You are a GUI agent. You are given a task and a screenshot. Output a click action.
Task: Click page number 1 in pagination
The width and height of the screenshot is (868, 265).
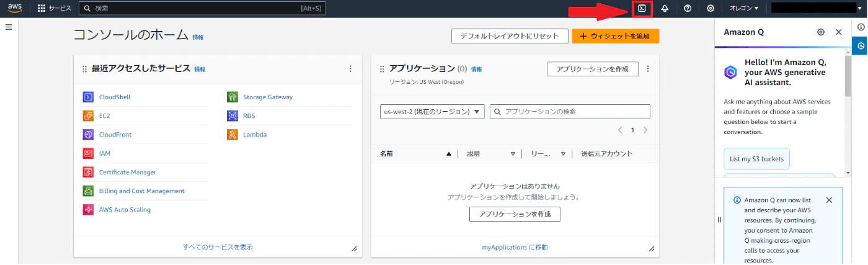click(632, 130)
